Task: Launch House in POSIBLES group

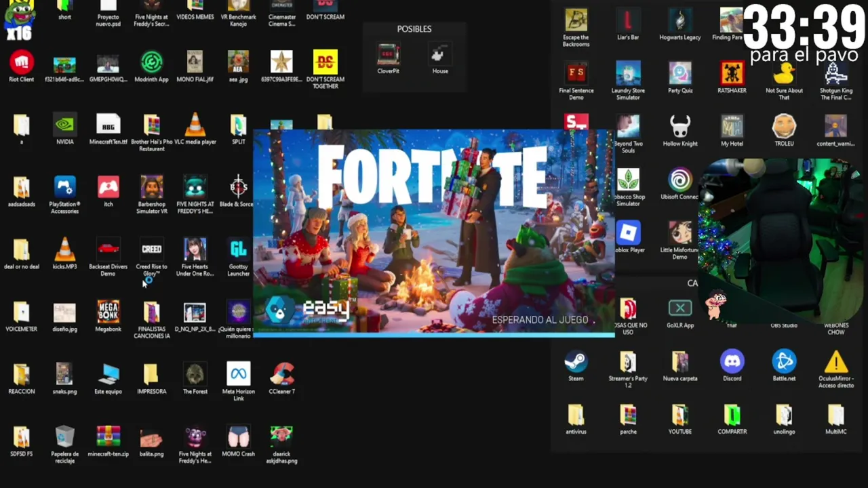Action: tap(440, 56)
